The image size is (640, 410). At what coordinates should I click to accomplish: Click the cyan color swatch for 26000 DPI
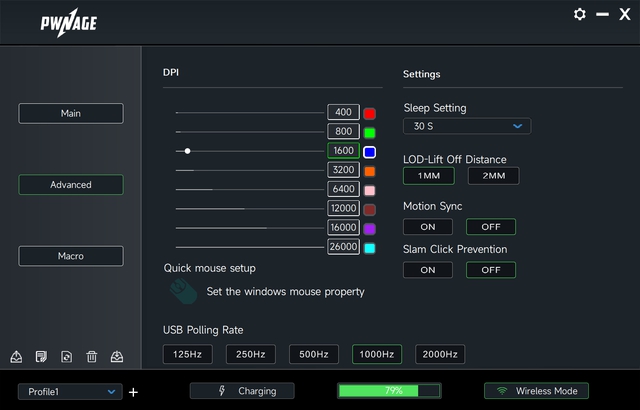pos(369,248)
